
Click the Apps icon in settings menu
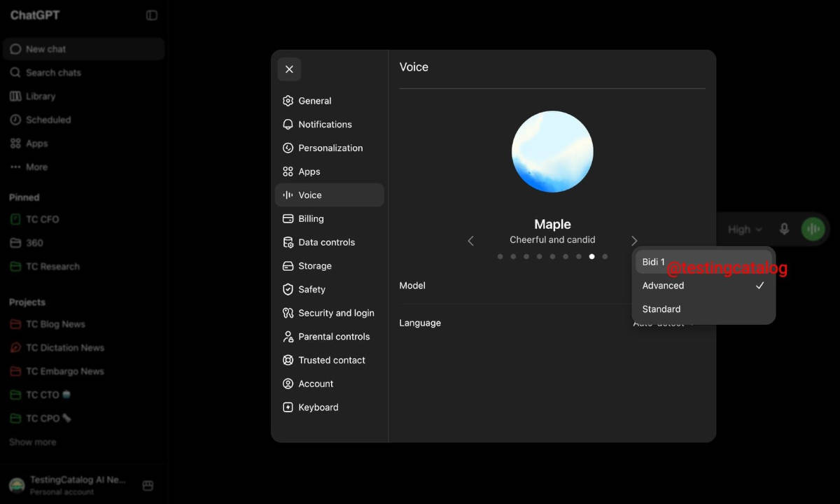pos(288,171)
